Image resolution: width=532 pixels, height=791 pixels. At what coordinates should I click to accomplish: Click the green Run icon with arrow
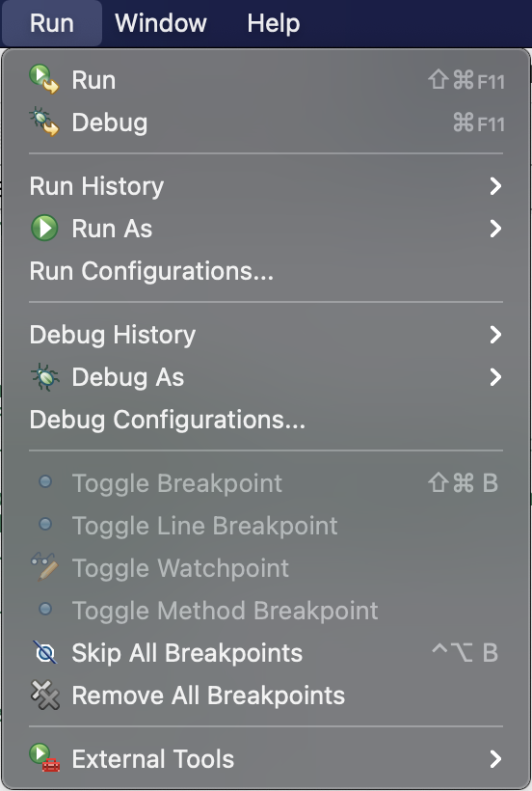pos(44,80)
